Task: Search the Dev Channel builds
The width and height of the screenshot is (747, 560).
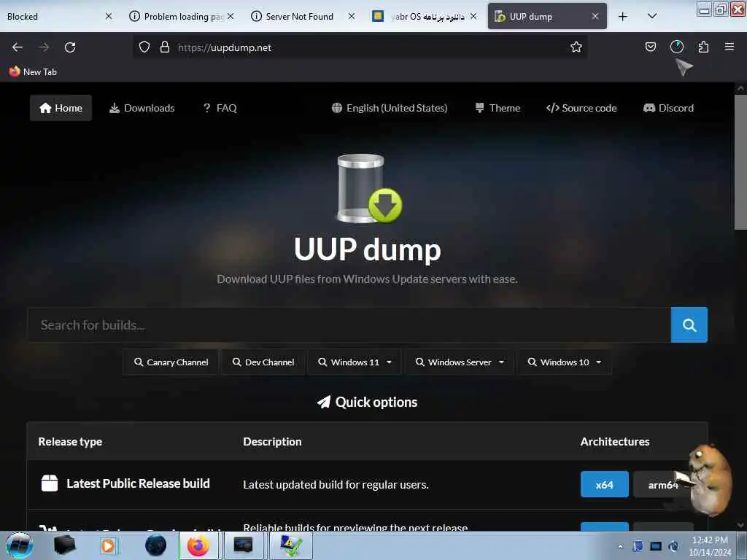Action: click(x=263, y=362)
